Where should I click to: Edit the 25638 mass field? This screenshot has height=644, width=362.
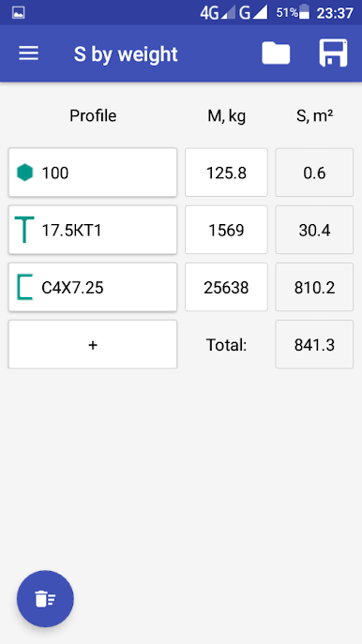pyautogui.click(x=226, y=287)
